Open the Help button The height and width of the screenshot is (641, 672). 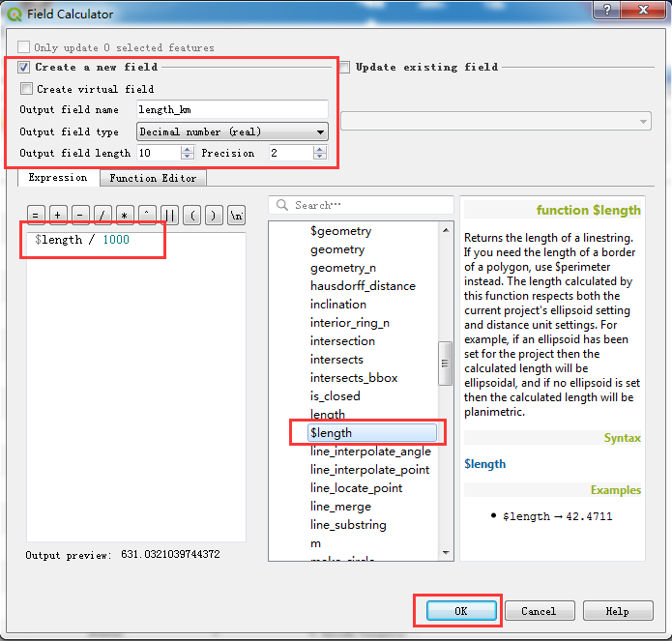618,611
